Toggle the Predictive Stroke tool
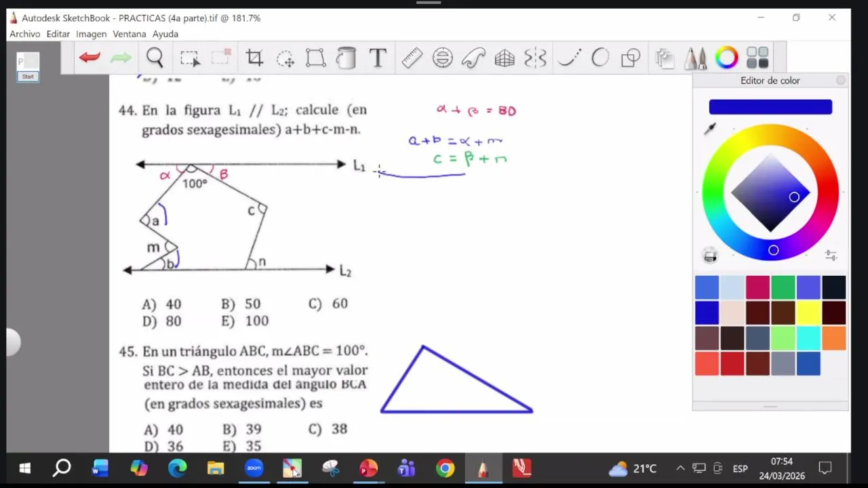Viewport: 868px width, 488px height. 600,58
